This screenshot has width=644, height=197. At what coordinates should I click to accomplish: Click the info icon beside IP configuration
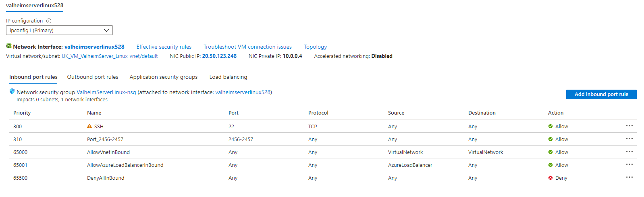(49, 21)
